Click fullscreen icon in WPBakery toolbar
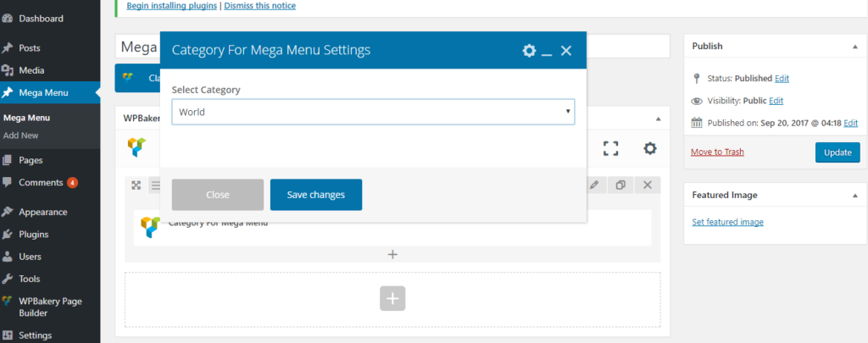This screenshot has width=868, height=343. point(610,148)
